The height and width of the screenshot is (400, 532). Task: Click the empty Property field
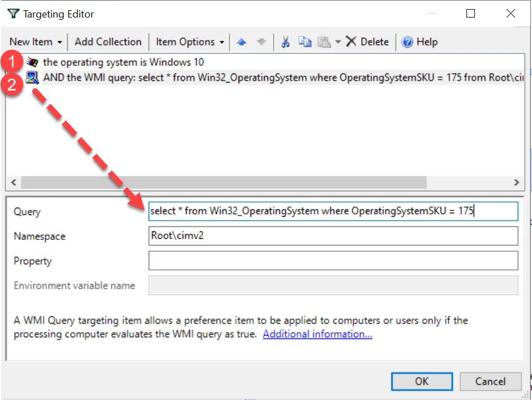coord(333,261)
